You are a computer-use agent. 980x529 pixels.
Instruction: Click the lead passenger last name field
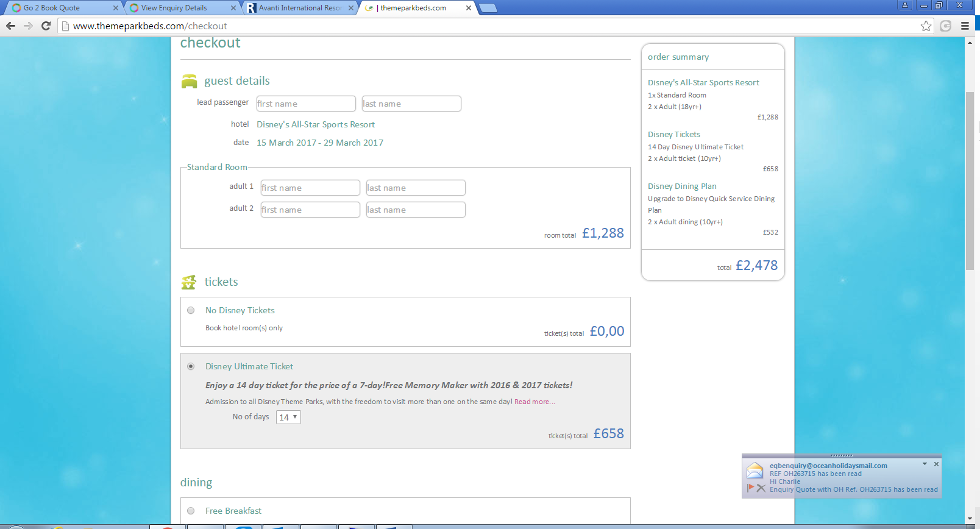click(411, 104)
